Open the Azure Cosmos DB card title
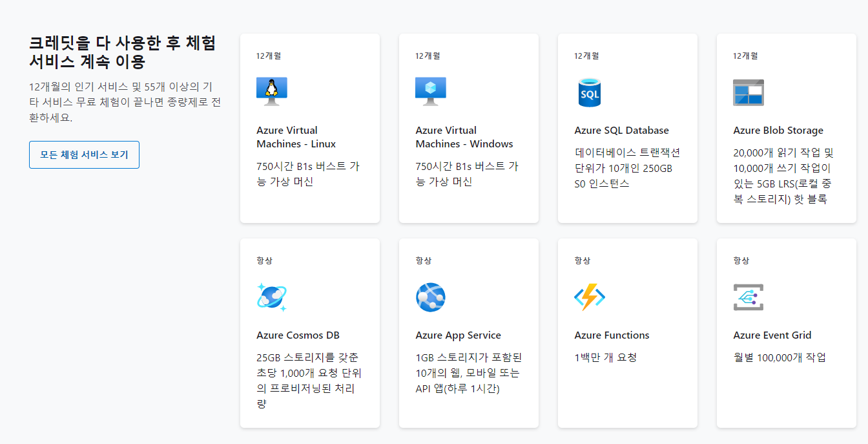 [298, 335]
